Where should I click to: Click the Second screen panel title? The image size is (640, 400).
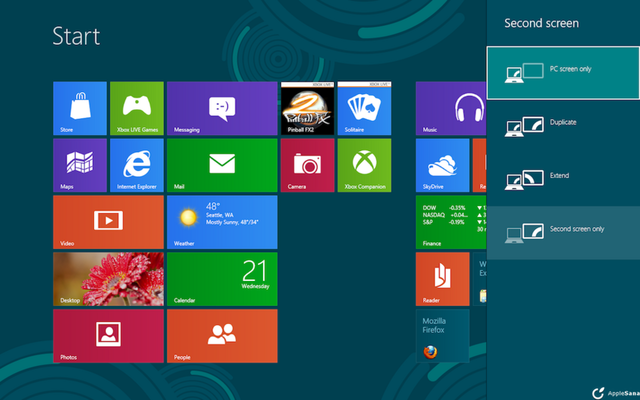(x=541, y=23)
